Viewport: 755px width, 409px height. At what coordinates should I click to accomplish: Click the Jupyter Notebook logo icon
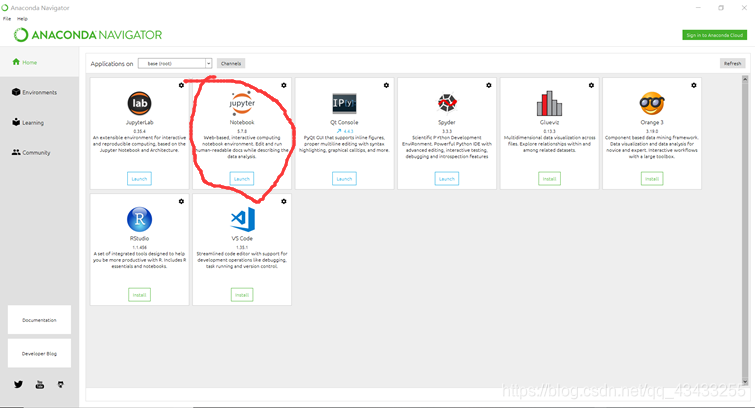[242, 103]
